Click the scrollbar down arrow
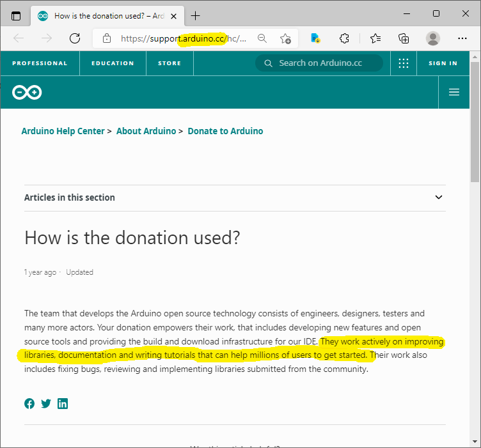 tap(475, 442)
